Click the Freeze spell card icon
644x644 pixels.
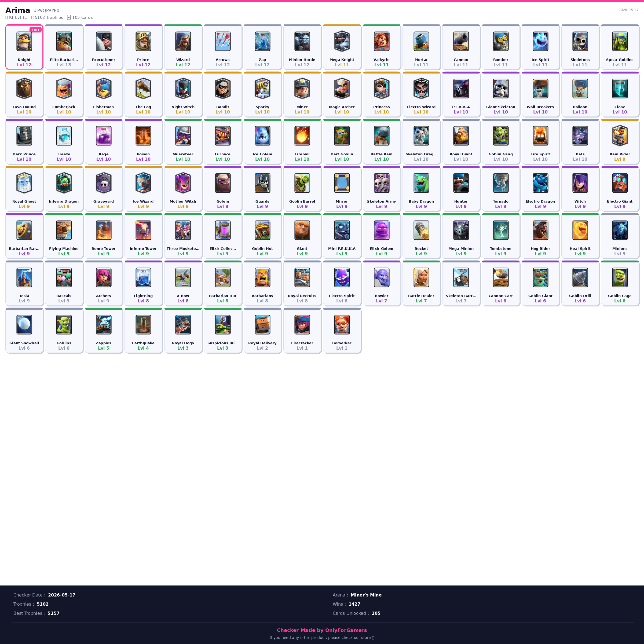pyautogui.click(x=64, y=136)
